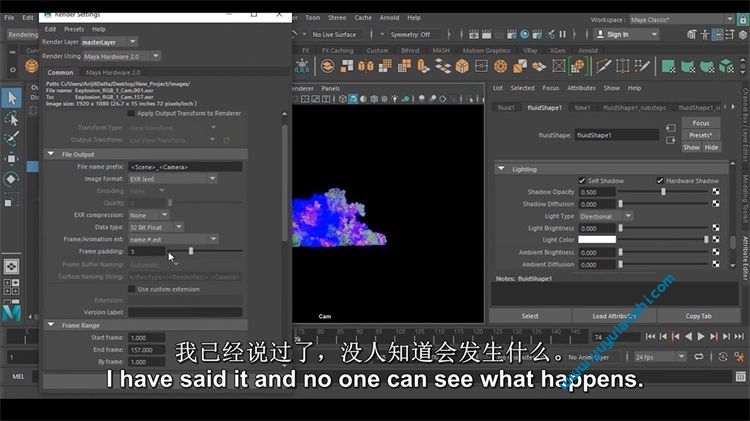This screenshot has height=421, width=750.
Task: Enable Apply Output Transform to Renderer
Action: 131,113
